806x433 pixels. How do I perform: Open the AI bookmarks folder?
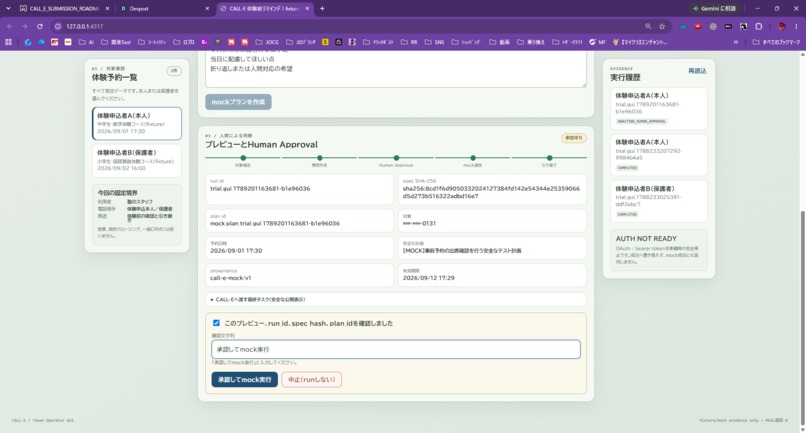point(86,42)
